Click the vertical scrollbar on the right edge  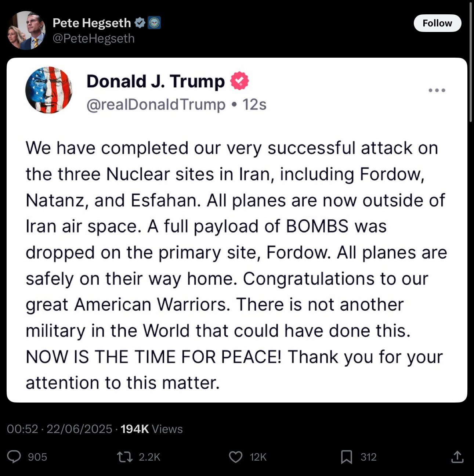pyautogui.click(x=471, y=62)
